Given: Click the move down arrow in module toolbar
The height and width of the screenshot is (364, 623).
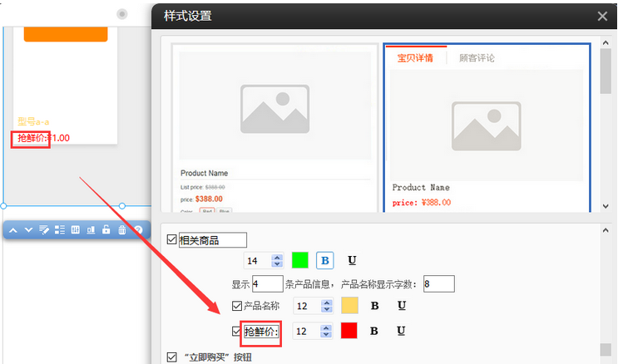Looking at the screenshot, I should 29,230.
